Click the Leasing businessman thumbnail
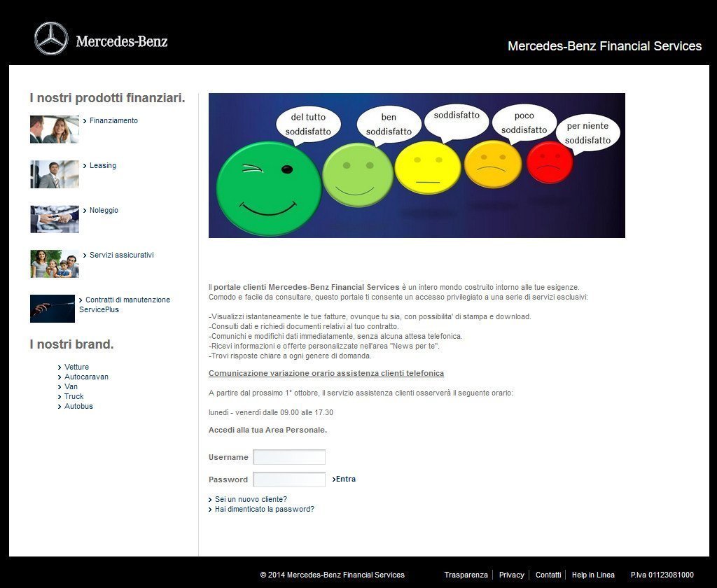717x588 pixels. tap(54, 174)
